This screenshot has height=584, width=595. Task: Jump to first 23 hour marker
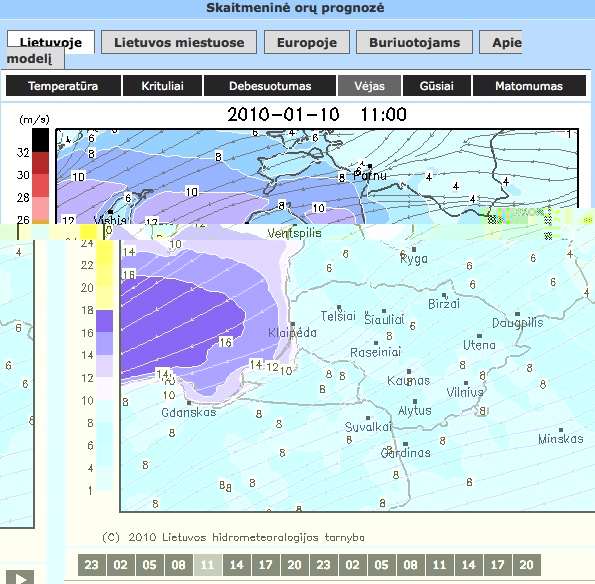tap(91, 565)
